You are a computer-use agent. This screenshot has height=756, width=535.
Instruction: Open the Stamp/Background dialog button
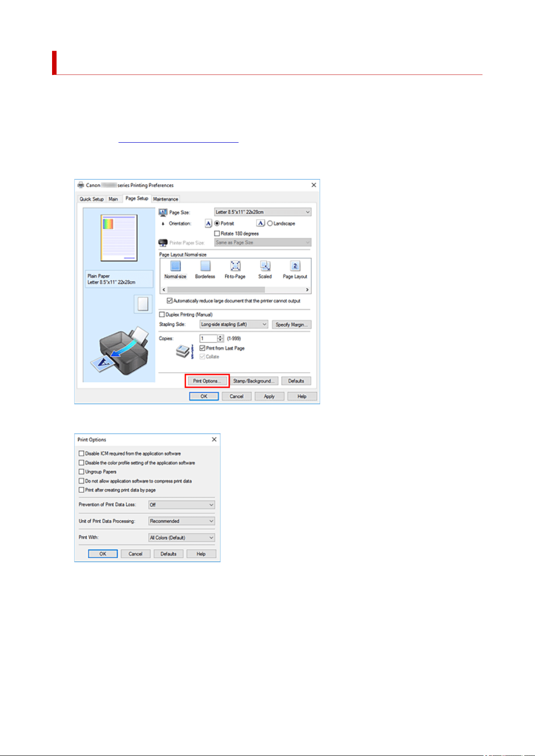[x=254, y=381]
